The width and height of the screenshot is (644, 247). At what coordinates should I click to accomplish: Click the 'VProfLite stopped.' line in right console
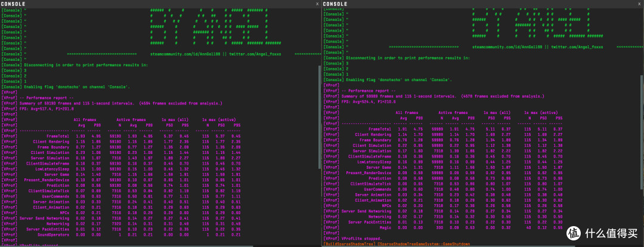point(353,239)
